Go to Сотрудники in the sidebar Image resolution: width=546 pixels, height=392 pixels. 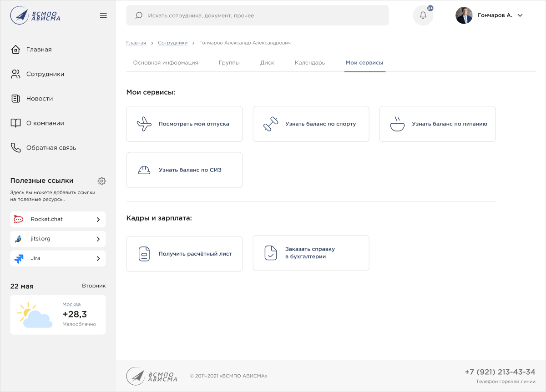(x=45, y=74)
